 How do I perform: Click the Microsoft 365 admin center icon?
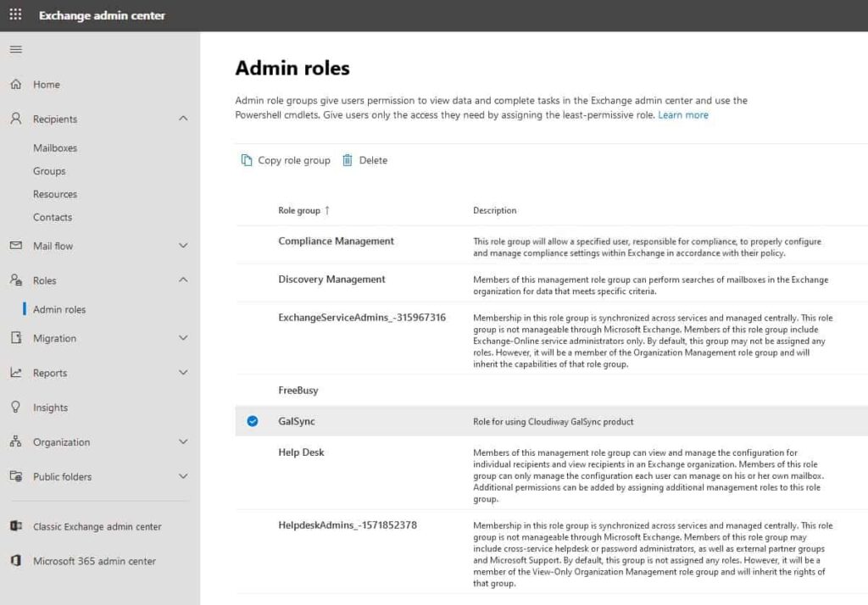[16, 560]
